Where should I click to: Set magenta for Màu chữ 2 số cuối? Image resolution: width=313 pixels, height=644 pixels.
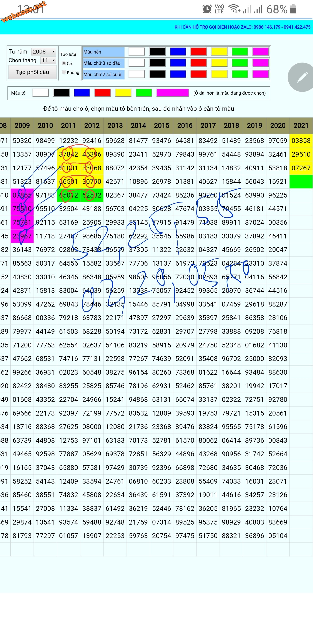click(x=261, y=74)
